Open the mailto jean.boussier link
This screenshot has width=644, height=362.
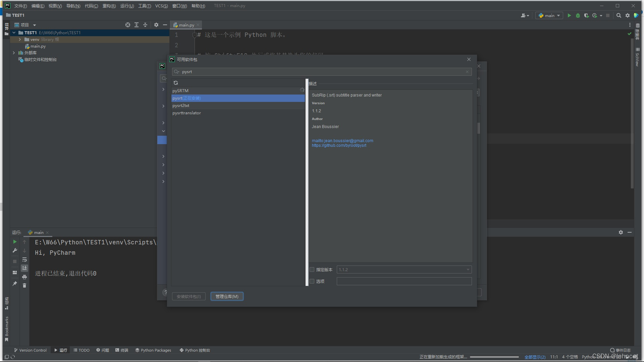point(342,141)
